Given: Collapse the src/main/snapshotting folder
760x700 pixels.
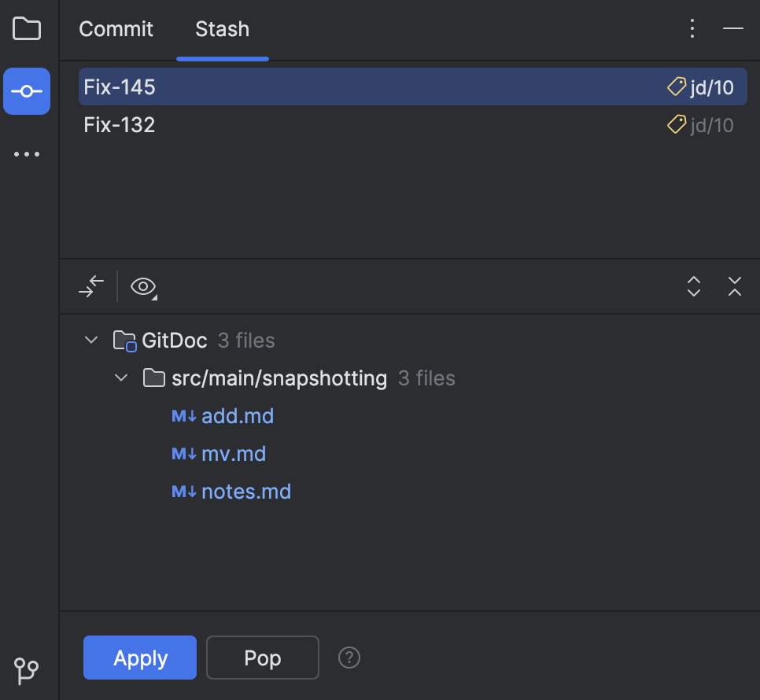Looking at the screenshot, I should [x=121, y=378].
